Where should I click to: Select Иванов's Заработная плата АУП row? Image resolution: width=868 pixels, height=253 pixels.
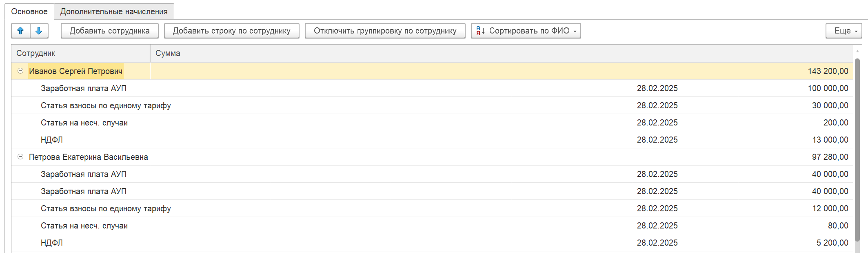point(432,88)
